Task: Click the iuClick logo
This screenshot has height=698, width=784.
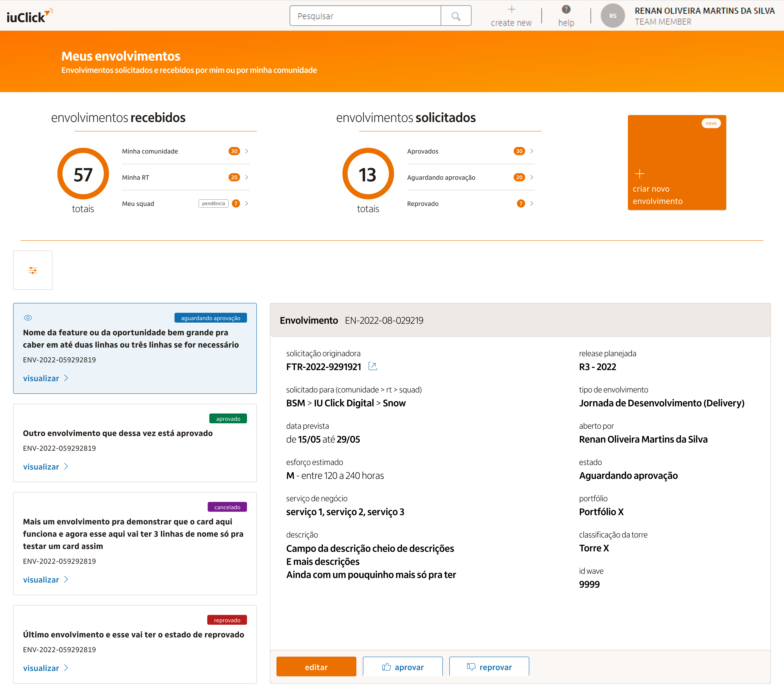Action: tap(30, 16)
